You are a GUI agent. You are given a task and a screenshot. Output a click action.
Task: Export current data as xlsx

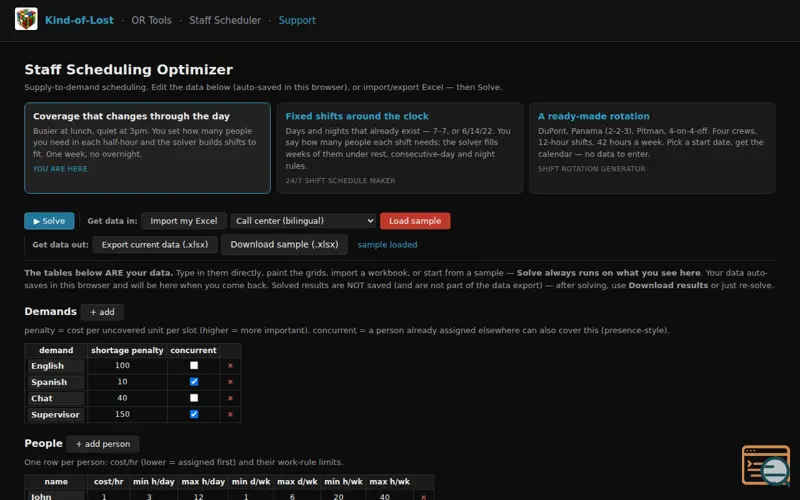point(155,245)
